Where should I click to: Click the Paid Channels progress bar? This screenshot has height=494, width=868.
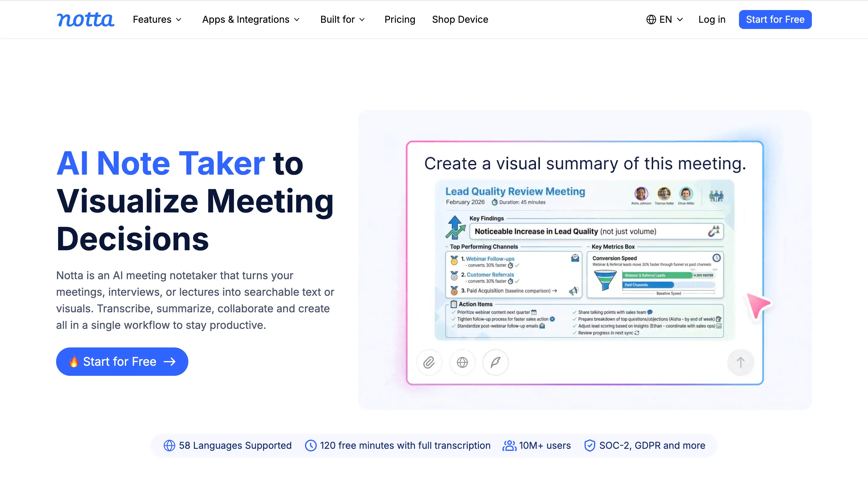click(648, 285)
